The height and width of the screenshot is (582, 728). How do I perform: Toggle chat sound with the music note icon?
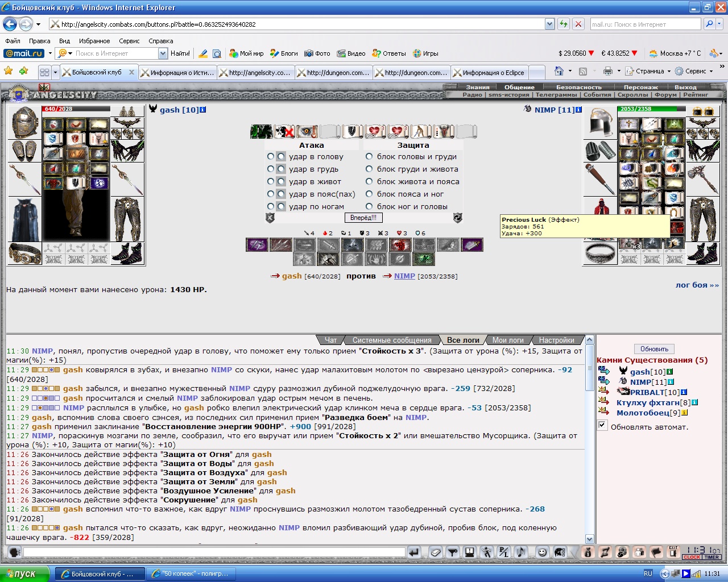[x=521, y=552]
